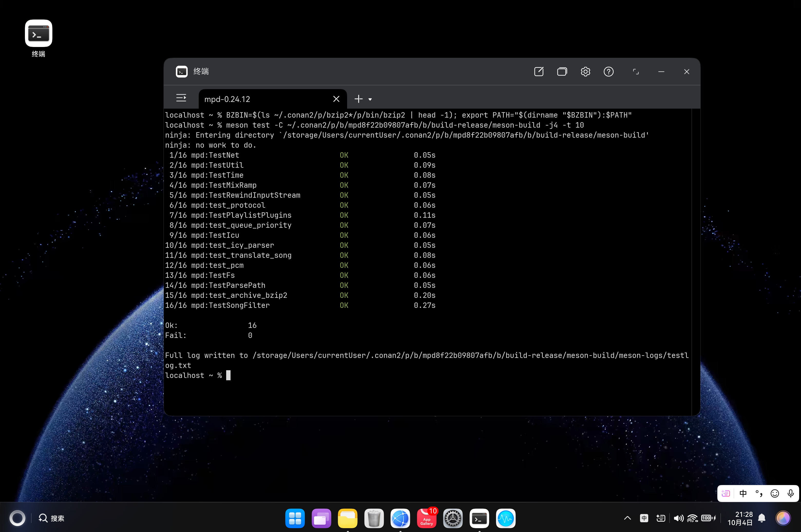This screenshot has height=532, width=801.
Task: Open the Settings gear in dock
Action: point(453,518)
